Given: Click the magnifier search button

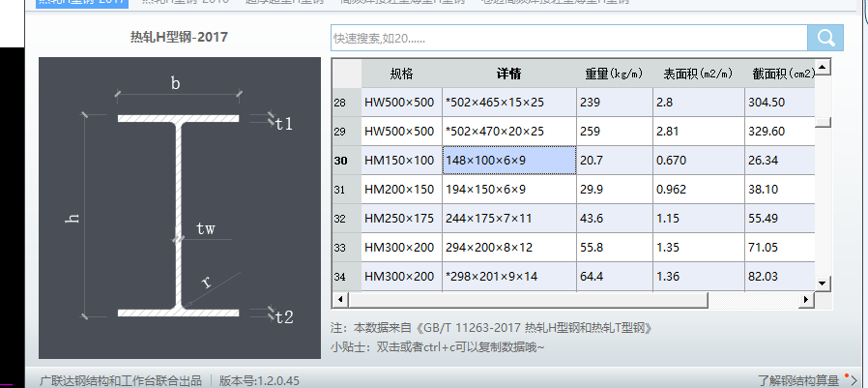Looking at the screenshot, I should (825, 38).
